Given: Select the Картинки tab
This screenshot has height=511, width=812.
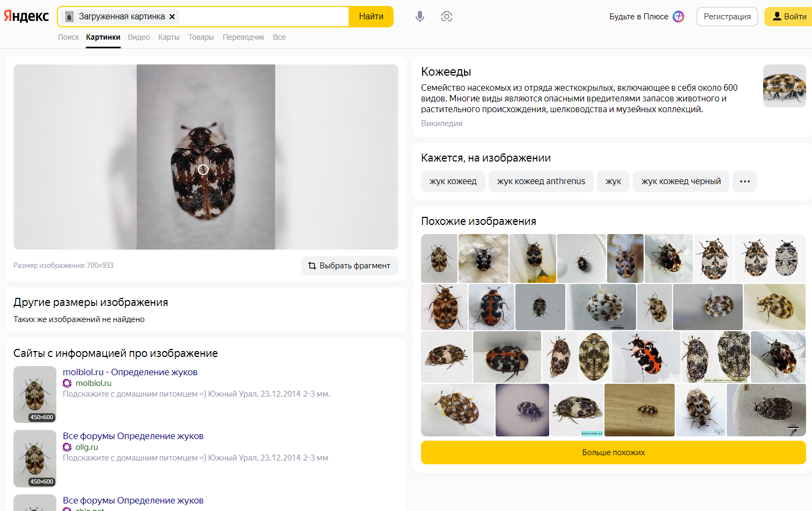Looking at the screenshot, I should point(103,37).
